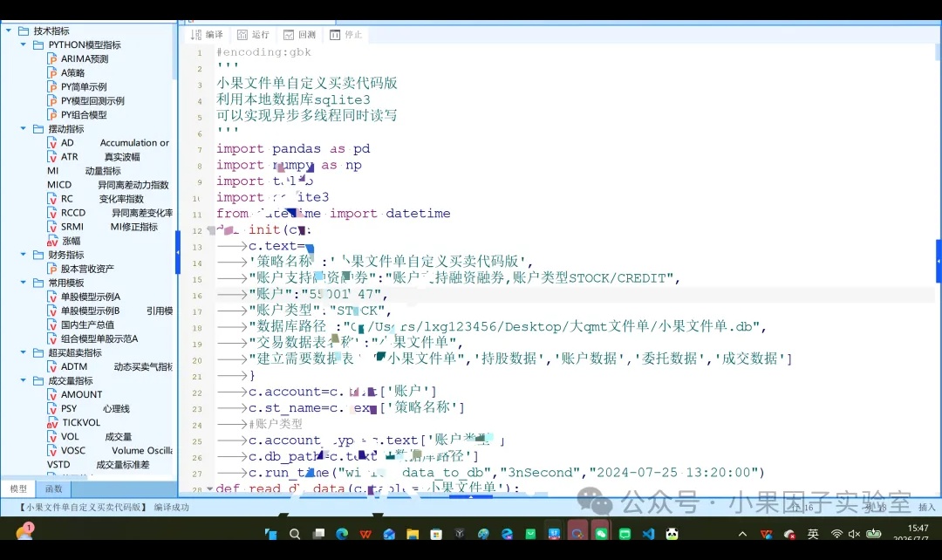Select the VOSC indicator file icon
The height and width of the screenshot is (560, 942).
[53, 451]
